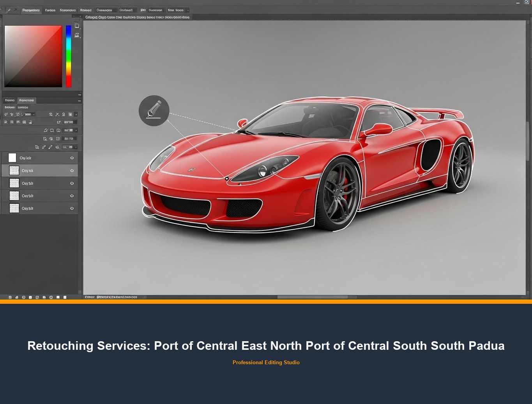This screenshot has height=404, width=532.
Task: Click the first icon in the layers panel bottom strip
Action: tap(10, 297)
